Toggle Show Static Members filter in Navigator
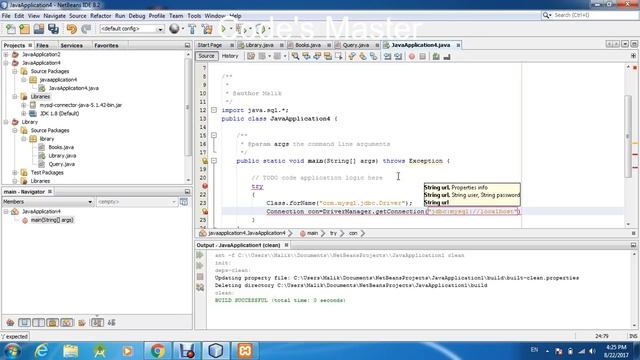The image size is (640, 360). (x=38, y=322)
